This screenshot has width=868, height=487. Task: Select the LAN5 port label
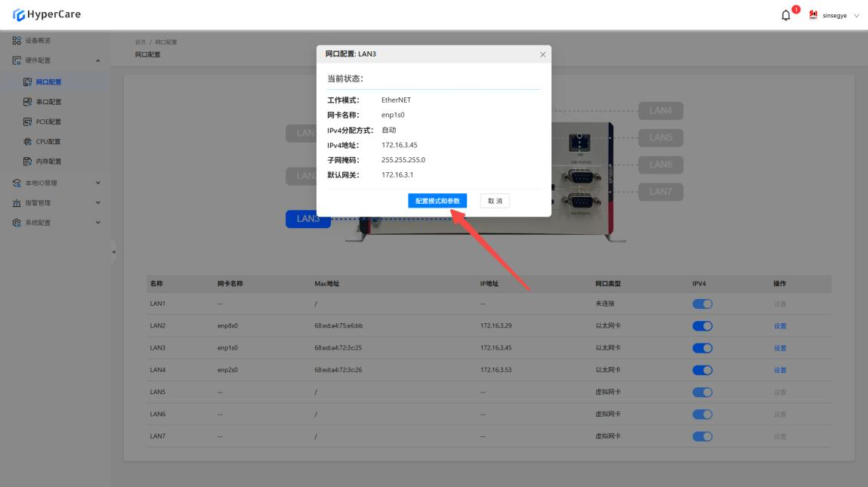660,138
